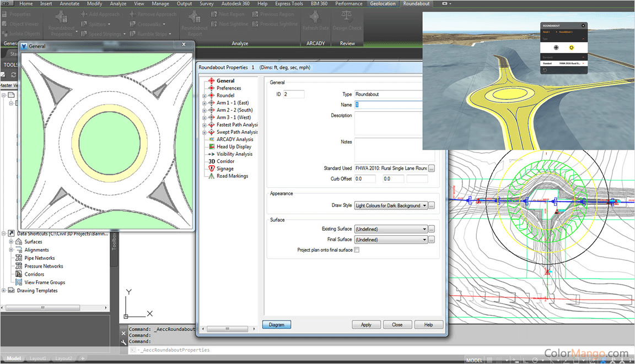Switch to the Annotate ribbon tab

69,4
